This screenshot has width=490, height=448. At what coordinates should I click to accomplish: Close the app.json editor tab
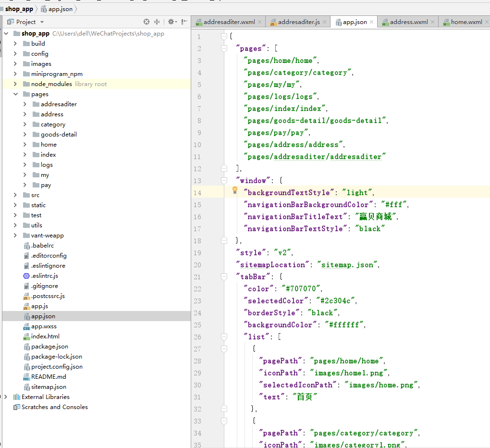[372, 22]
